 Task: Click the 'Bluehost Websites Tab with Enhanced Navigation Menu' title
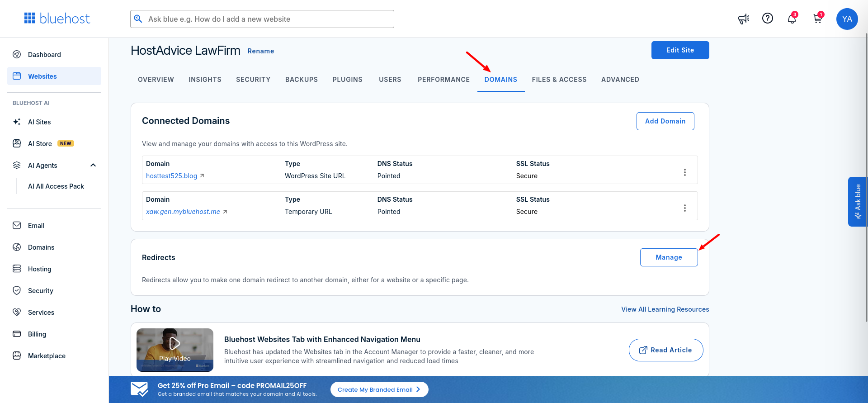pos(322,339)
